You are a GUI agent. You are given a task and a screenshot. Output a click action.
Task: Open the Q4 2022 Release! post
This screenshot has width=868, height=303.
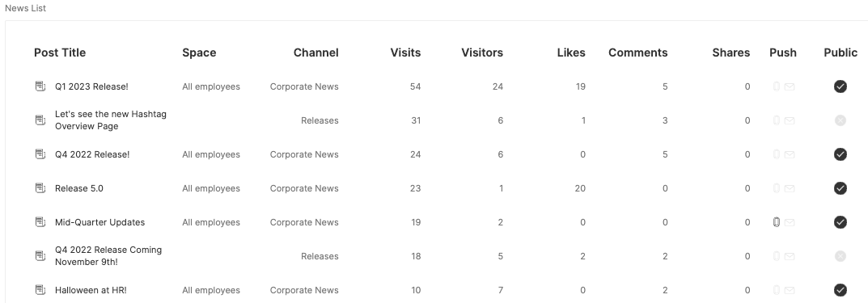tap(92, 154)
